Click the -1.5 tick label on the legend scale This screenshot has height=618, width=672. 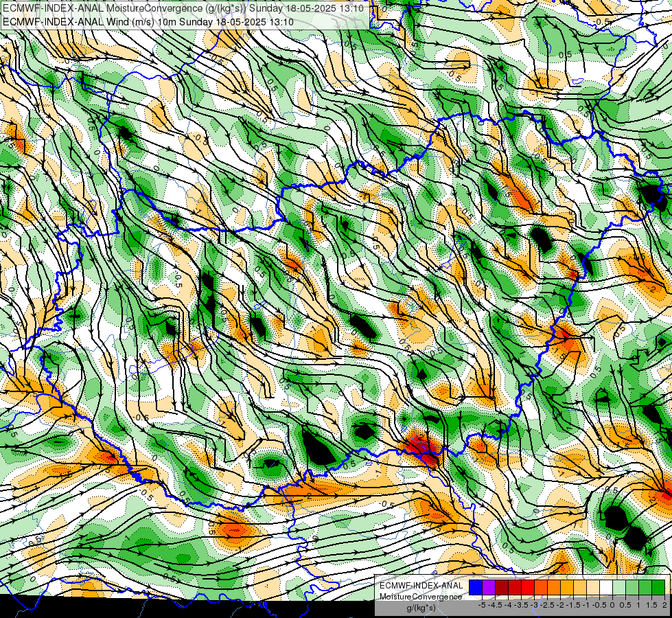click(573, 605)
